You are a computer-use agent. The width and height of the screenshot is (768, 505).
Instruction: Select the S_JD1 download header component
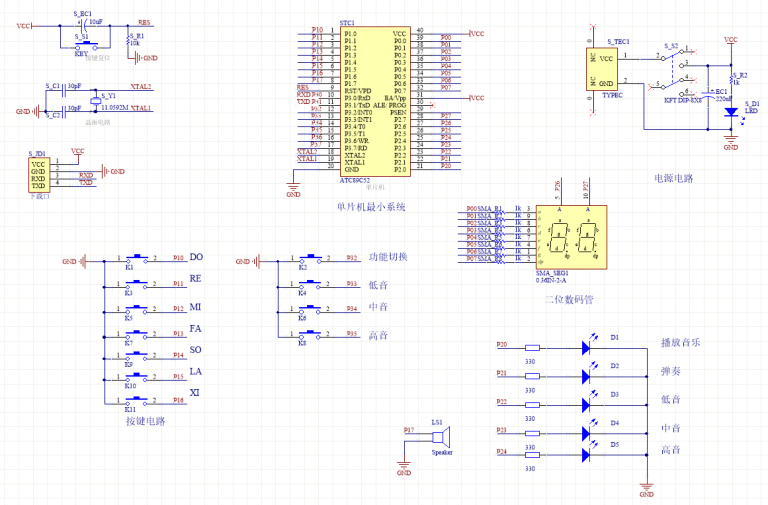(38, 175)
